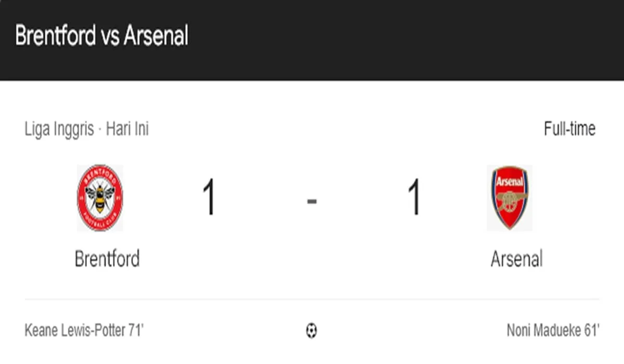The width and height of the screenshot is (624, 364).
Task: Click the Full-time match status
Action: click(x=569, y=128)
